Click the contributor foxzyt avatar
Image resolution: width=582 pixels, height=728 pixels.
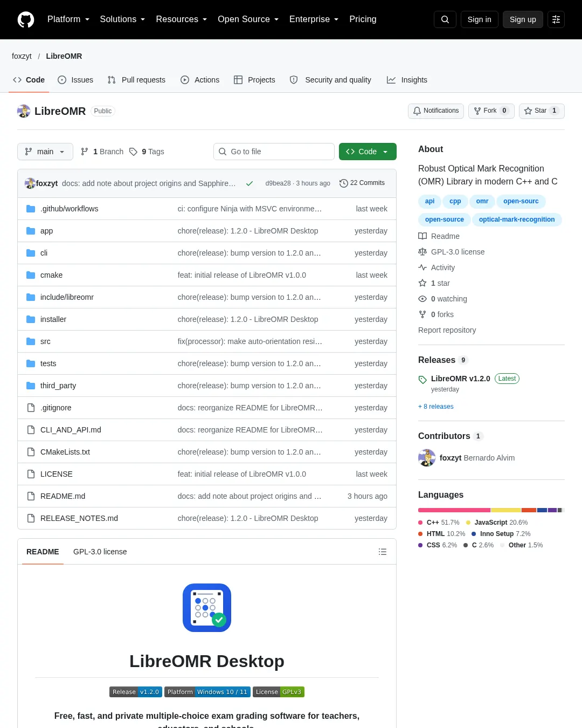tap(427, 458)
